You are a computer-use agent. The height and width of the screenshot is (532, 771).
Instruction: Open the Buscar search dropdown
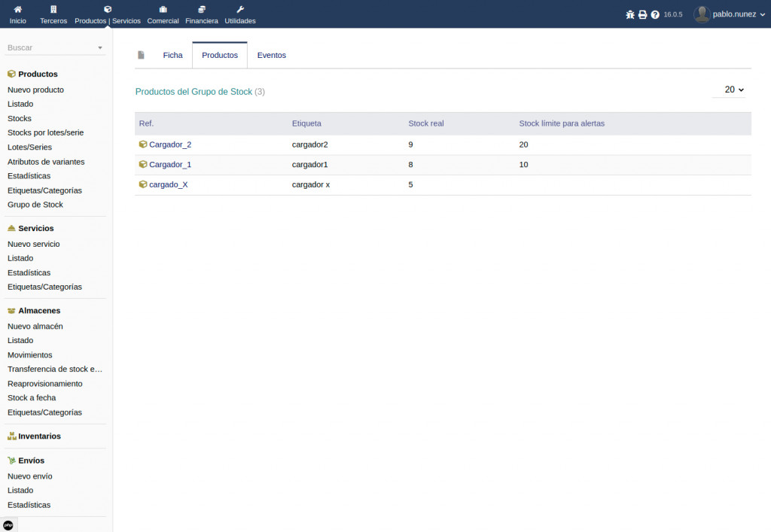(x=56, y=47)
